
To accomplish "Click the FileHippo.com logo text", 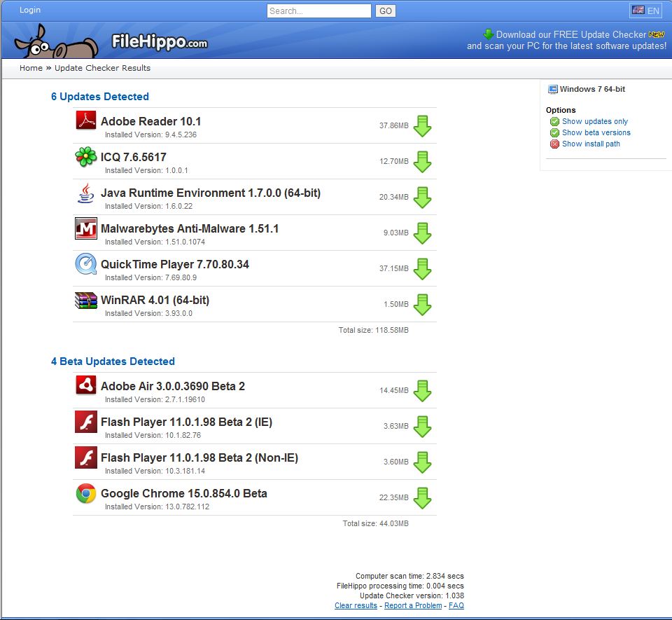I will [160, 42].
